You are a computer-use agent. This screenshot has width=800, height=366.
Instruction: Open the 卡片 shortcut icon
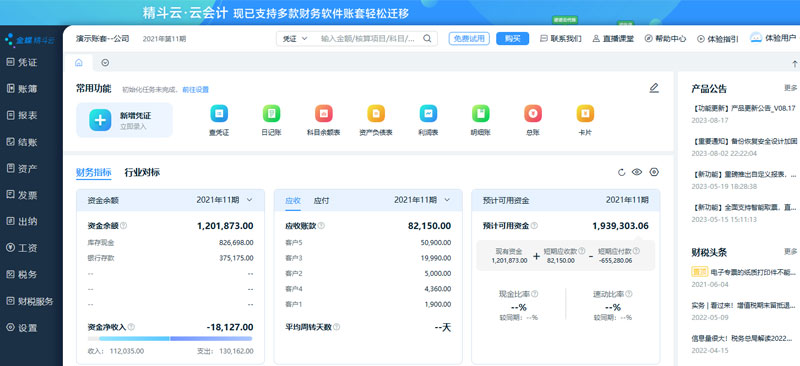pyautogui.click(x=585, y=113)
